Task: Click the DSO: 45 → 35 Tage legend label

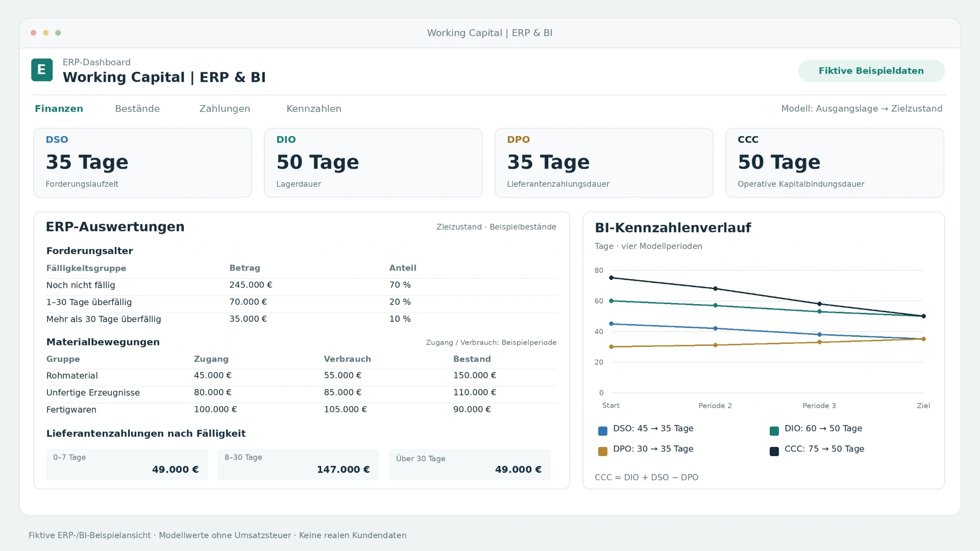Action: pyautogui.click(x=653, y=429)
